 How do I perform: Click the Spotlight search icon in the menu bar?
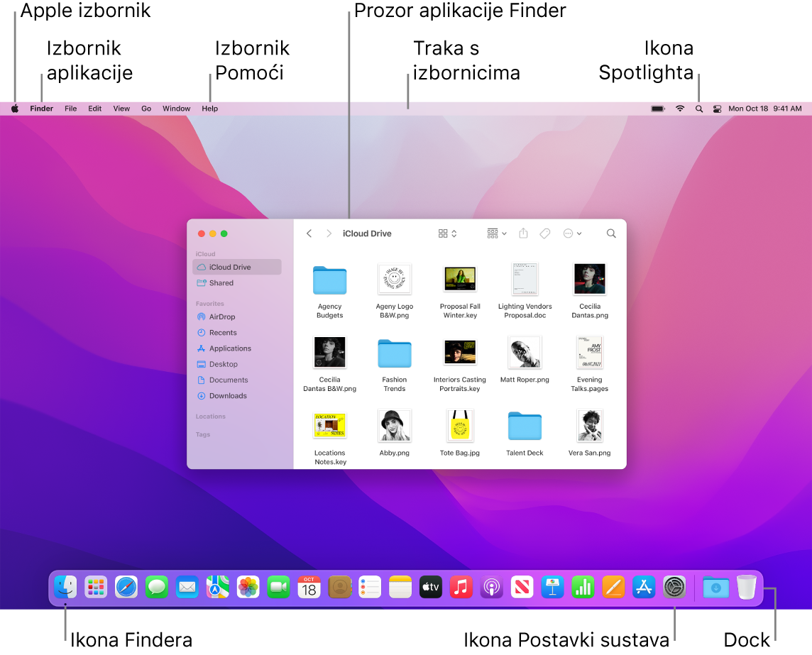point(699,109)
